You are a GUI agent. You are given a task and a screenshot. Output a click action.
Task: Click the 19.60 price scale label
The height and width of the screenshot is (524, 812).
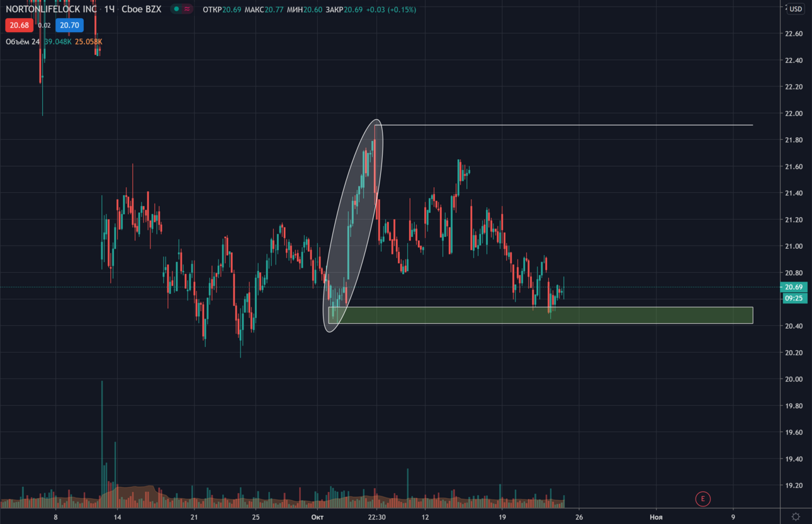(x=794, y=433)
